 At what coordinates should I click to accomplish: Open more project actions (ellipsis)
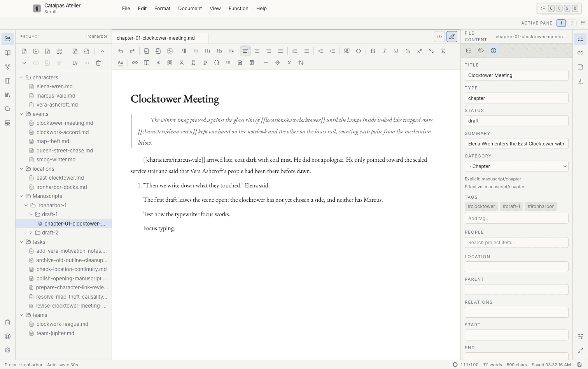[87, 63]
